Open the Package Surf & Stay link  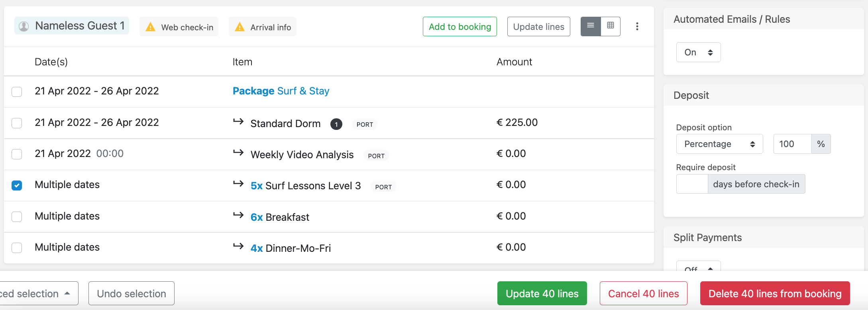pos(281,91)
